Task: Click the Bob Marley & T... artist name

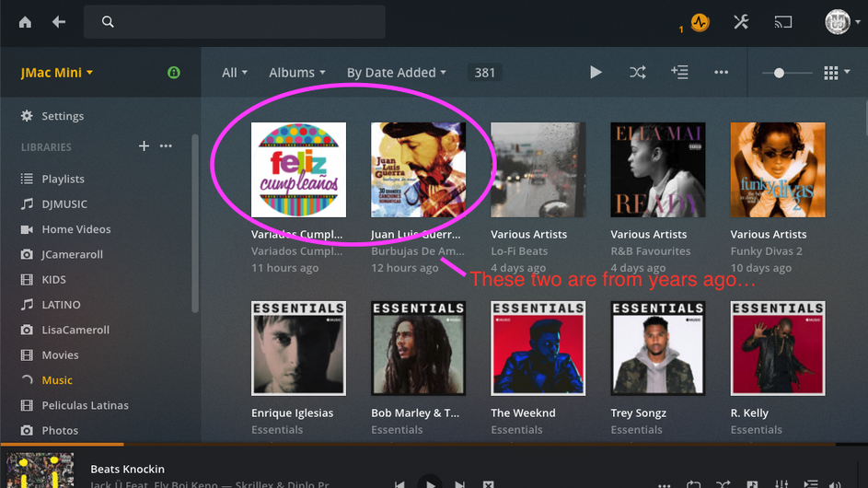Action: (415, 413)
